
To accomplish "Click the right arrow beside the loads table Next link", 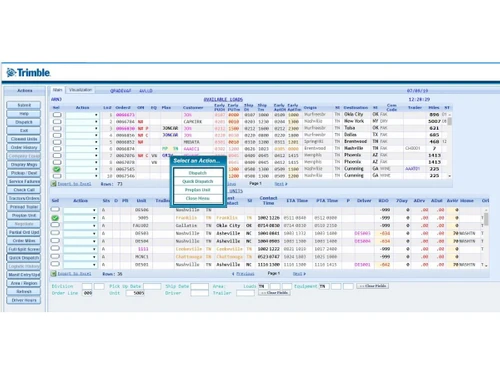I will click(286, 184).
